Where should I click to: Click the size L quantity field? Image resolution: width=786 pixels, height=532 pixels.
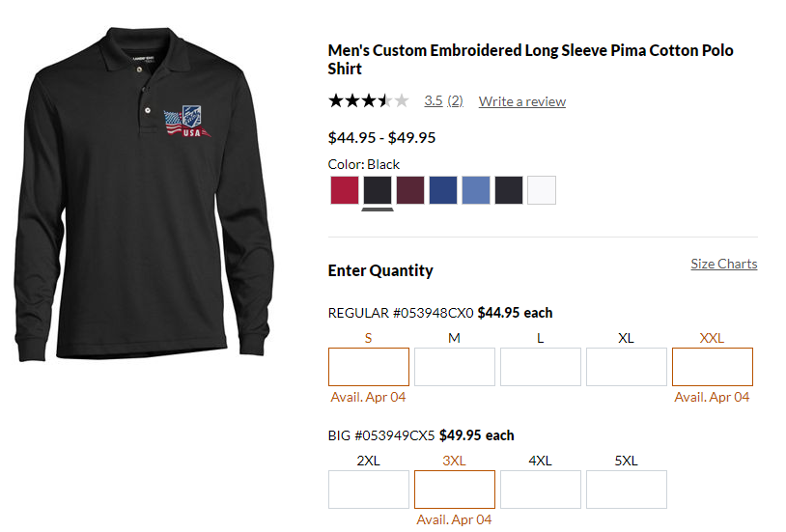coord(541,367)
